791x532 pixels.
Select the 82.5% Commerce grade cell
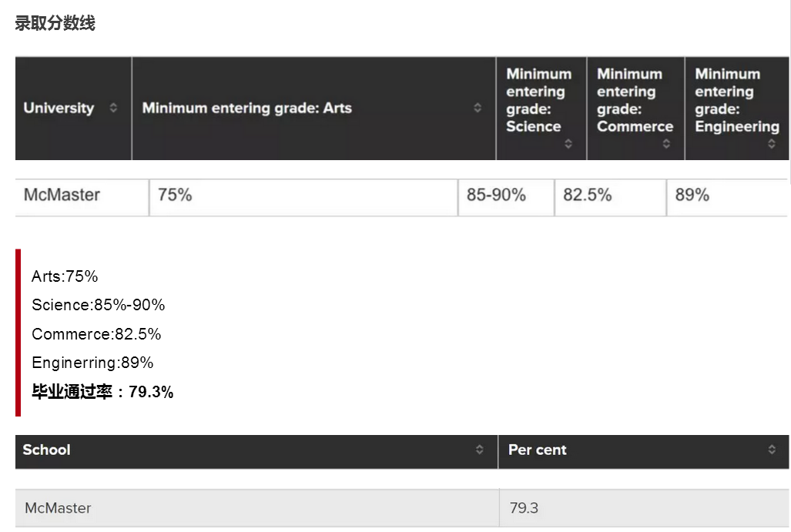[x=587, y=196]
